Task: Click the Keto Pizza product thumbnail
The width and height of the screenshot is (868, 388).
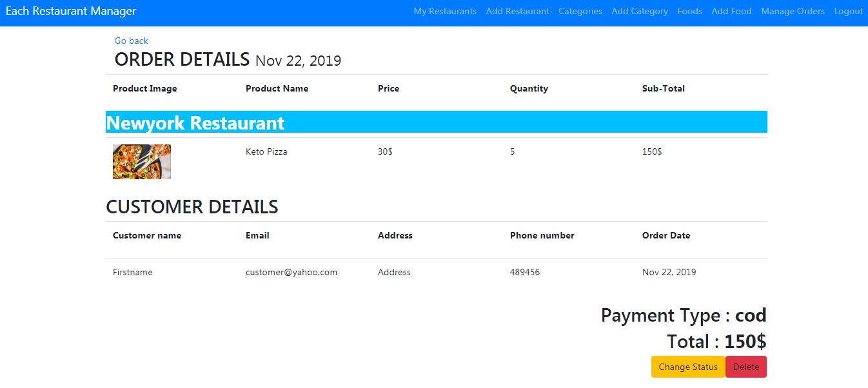Action: (142, 162)
